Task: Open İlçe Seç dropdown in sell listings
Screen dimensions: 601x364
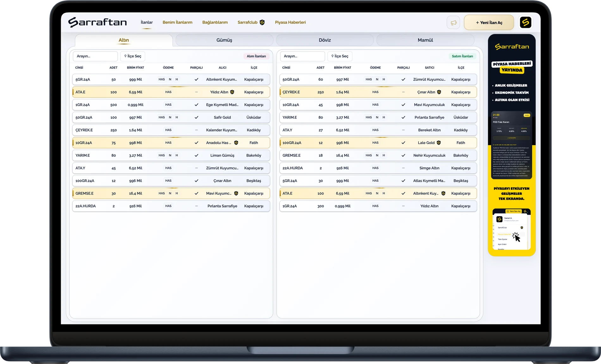Action: 340,56
